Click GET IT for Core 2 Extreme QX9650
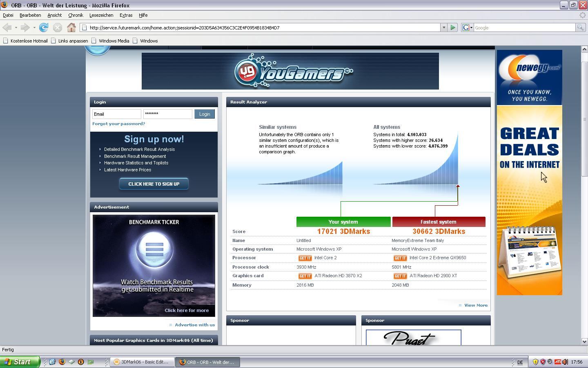This screenshot has height=368, width=588. 400,258
